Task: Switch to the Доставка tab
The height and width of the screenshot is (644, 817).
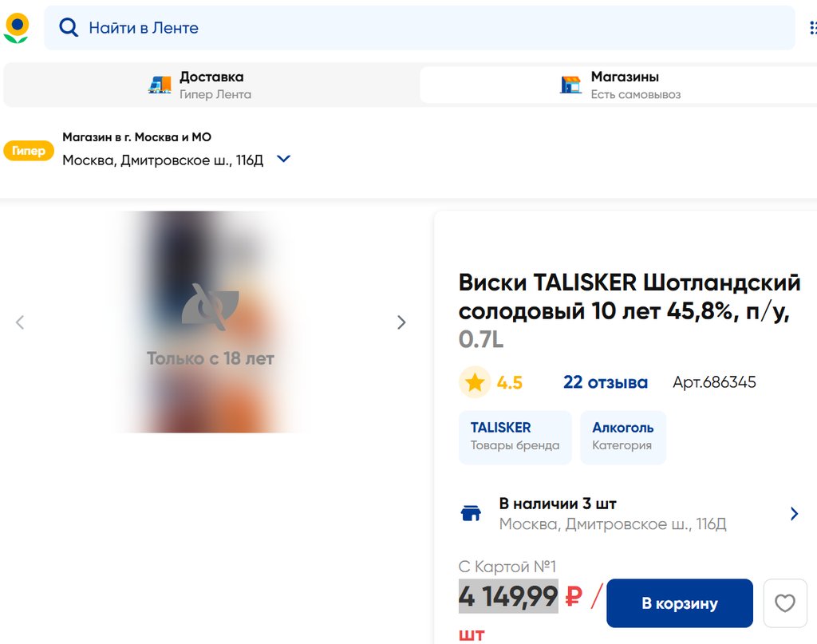Action: tap(211, 85)
